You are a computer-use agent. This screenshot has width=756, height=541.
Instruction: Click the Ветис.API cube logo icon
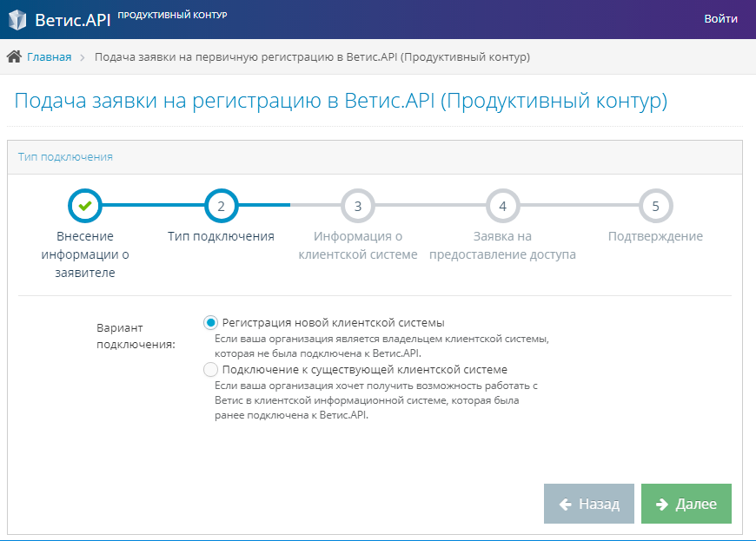tap(17, 17)
